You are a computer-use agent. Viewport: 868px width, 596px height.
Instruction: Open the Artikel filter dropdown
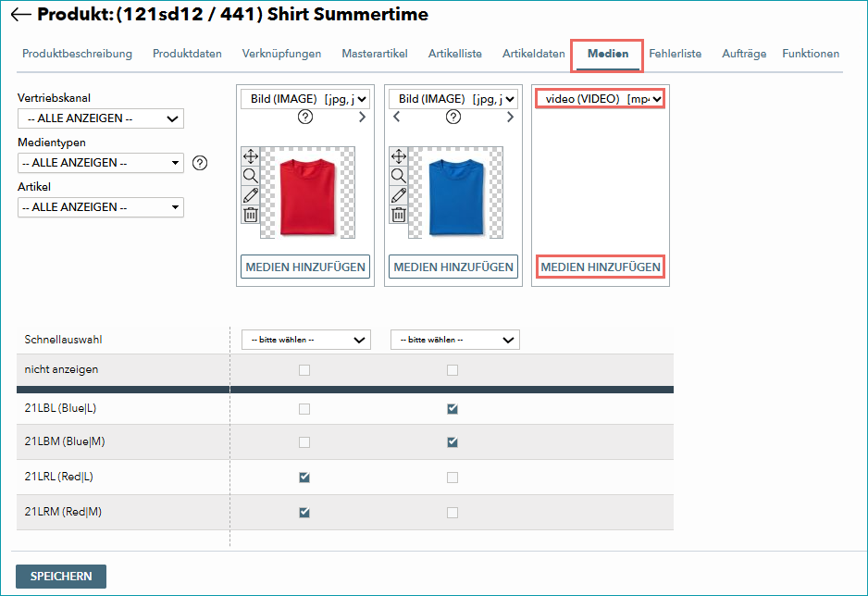pyautogui.click(x=101, y=207)
